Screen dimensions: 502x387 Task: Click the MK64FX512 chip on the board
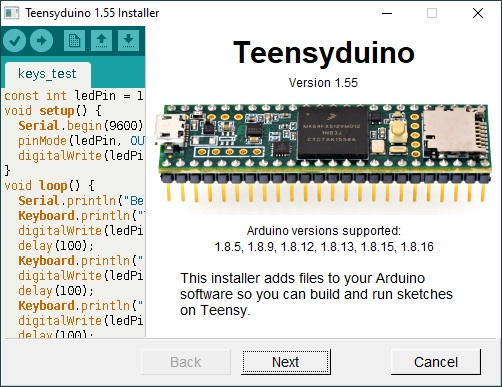(x=332, y=133)
